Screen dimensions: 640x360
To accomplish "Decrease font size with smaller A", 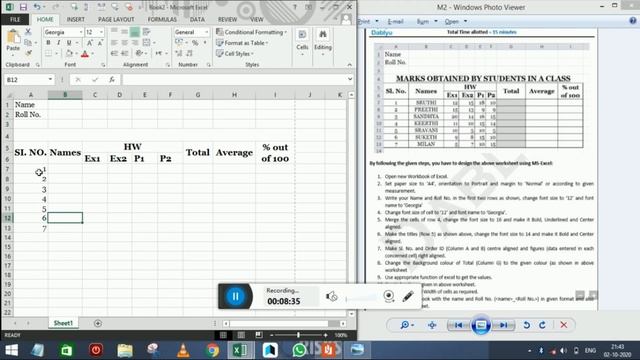I will (x=100, y=43).
